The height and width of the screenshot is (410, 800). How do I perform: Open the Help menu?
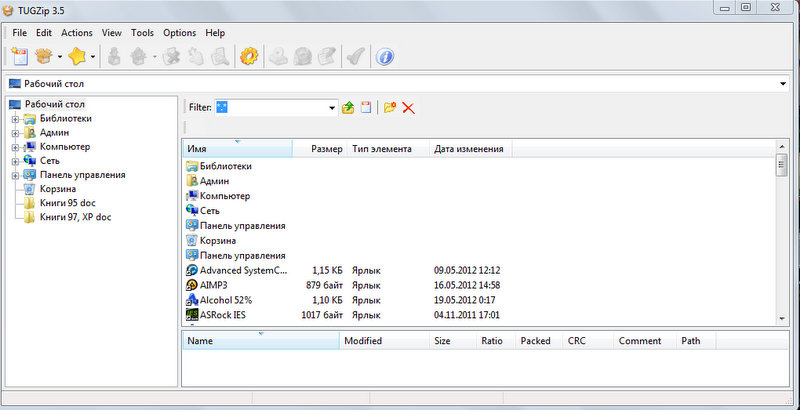tap(215, 33)
